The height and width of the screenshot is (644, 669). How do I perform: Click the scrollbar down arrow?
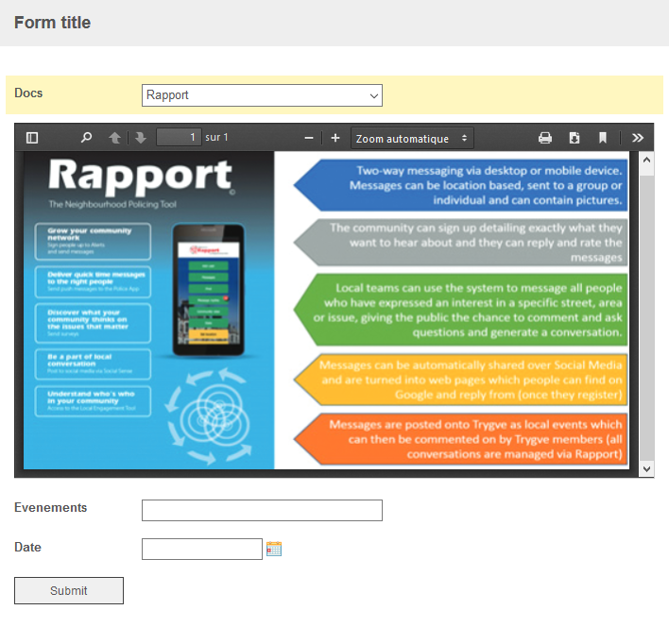(646, 468)
